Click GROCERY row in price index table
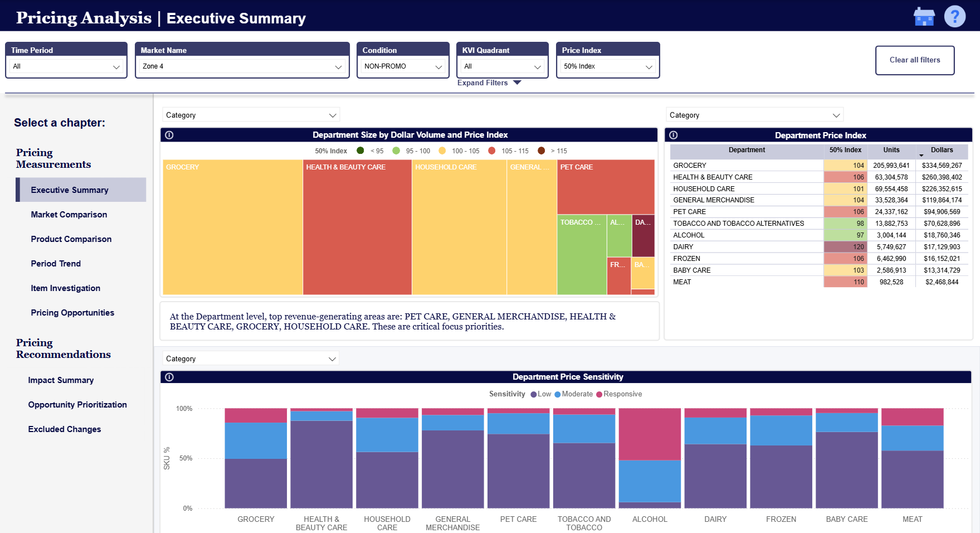 tap(818, 166)
